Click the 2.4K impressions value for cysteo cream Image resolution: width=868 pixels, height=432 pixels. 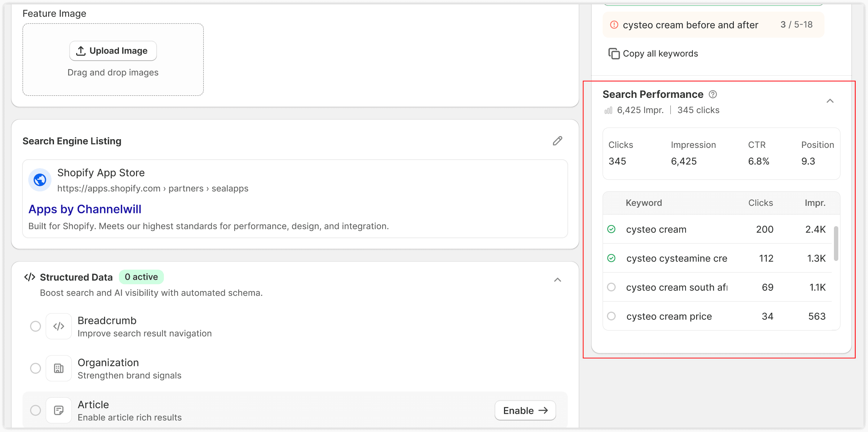coord(815,229)
